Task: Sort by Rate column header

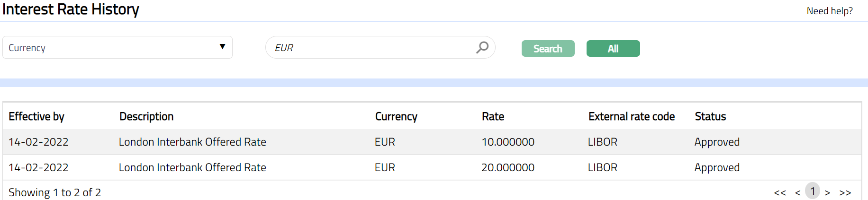Action: pyautogui.click(x=493, y=116)
